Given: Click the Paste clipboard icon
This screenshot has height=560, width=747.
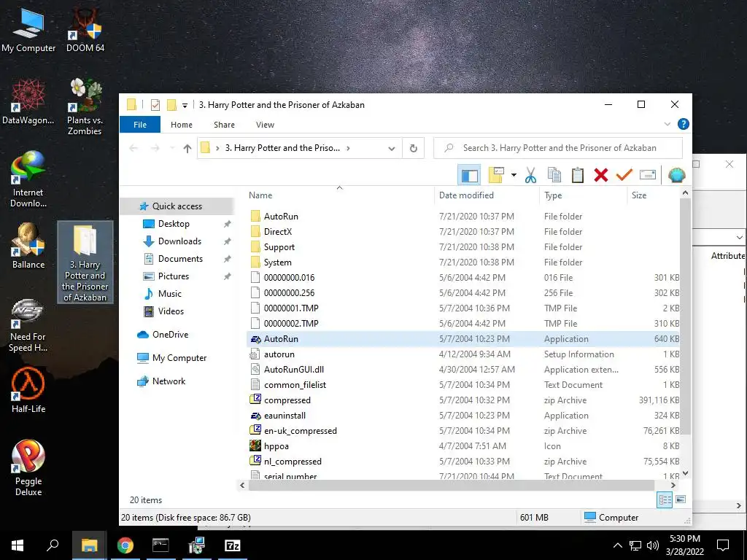Looking at the screenshot, I should [x=578, y=175].
